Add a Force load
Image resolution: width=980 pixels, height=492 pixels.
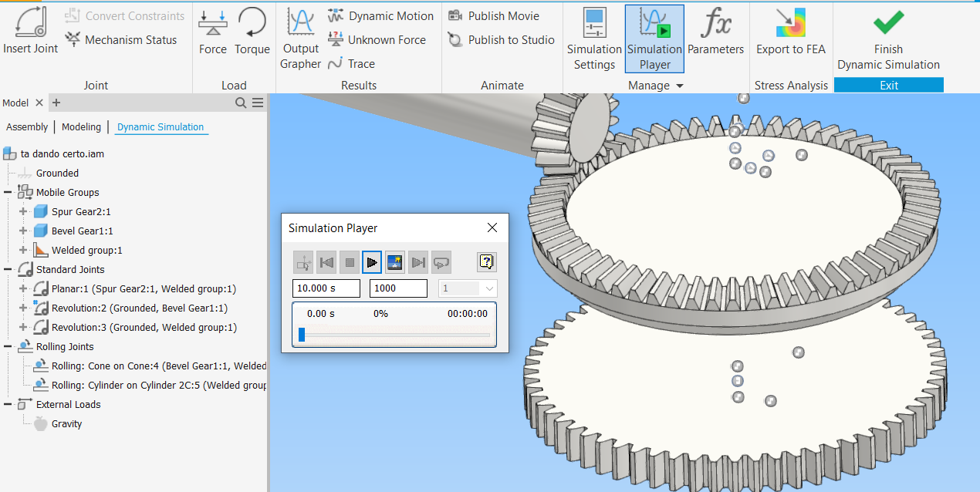[213, 31]
